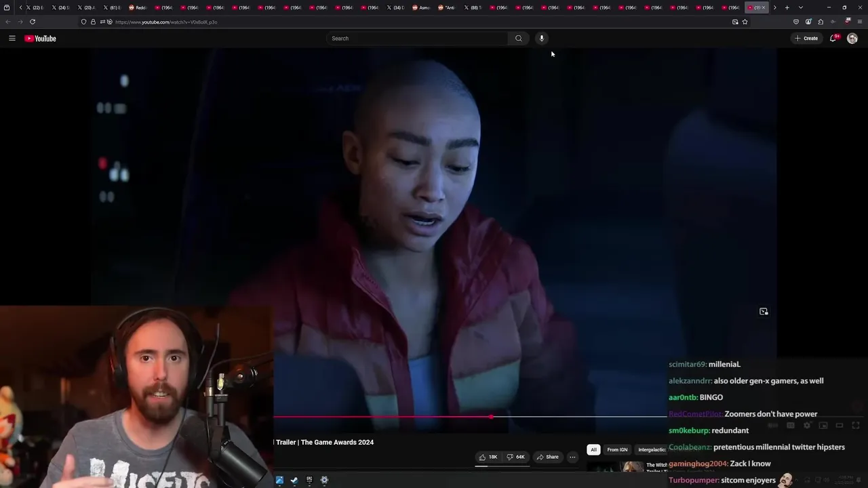
Task: Click the 'Trailer | The Game Awards 2024' title
Action: click(x=325, y=443)
